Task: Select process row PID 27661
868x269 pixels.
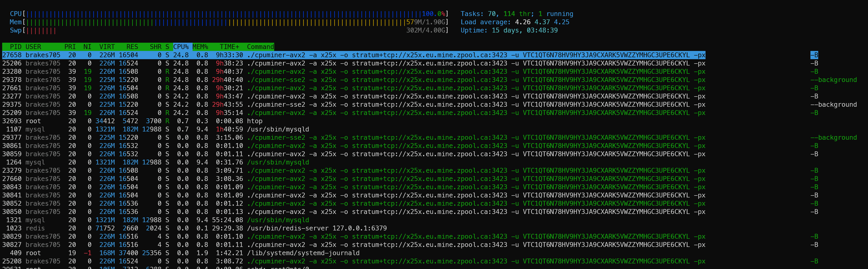Action: [x=410, y=88]
